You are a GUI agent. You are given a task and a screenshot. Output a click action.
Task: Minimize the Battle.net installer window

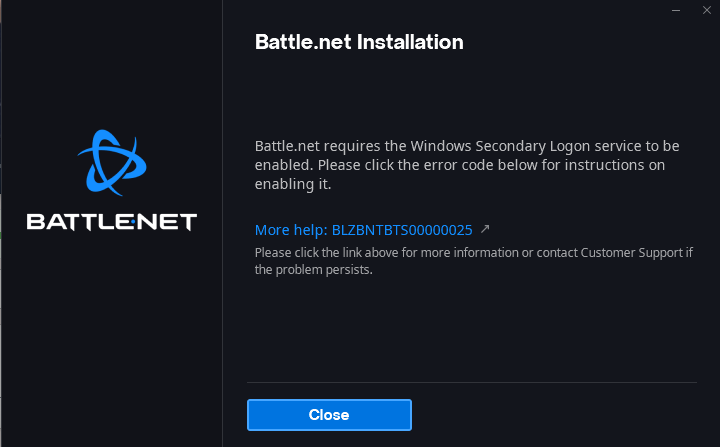677,10
